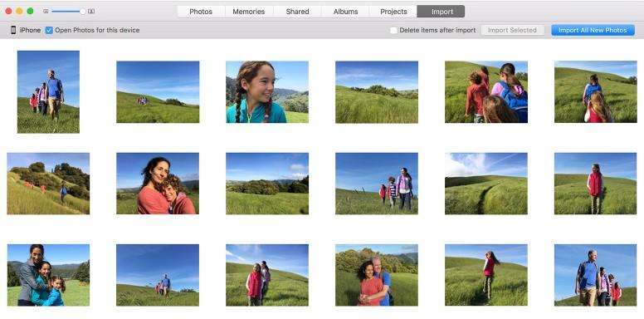Screen dimensions: 644x319
Task: Go to the Shared tab
Action: pos(297,12)
